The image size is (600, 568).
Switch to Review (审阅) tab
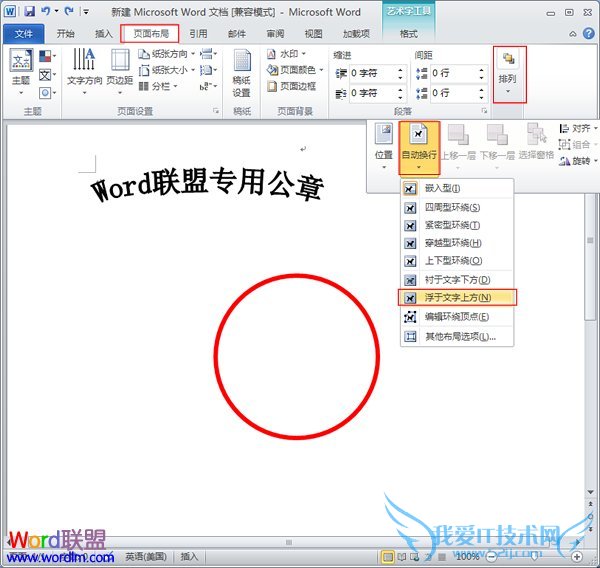click(x=276, y=34)
